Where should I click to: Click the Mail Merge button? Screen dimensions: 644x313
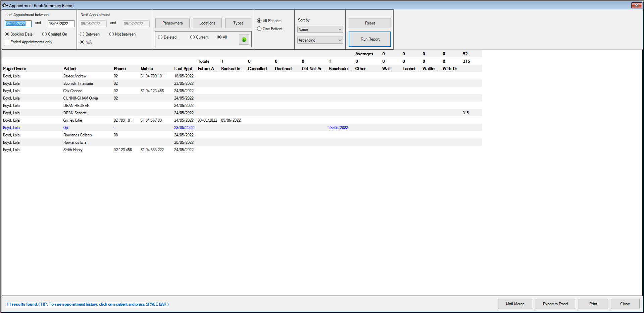pos(515,304)
